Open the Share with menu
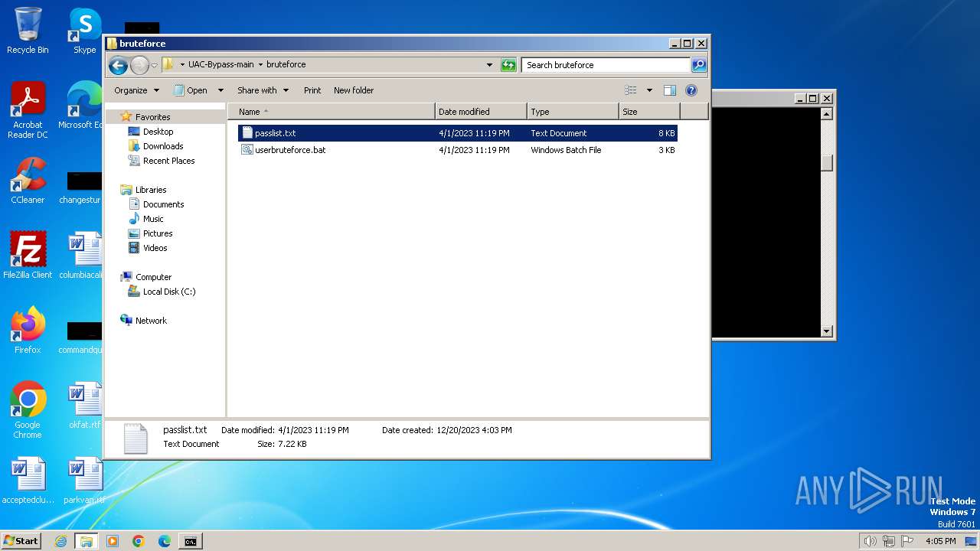Viewport: 980px width, 551px height. (263, 90)
